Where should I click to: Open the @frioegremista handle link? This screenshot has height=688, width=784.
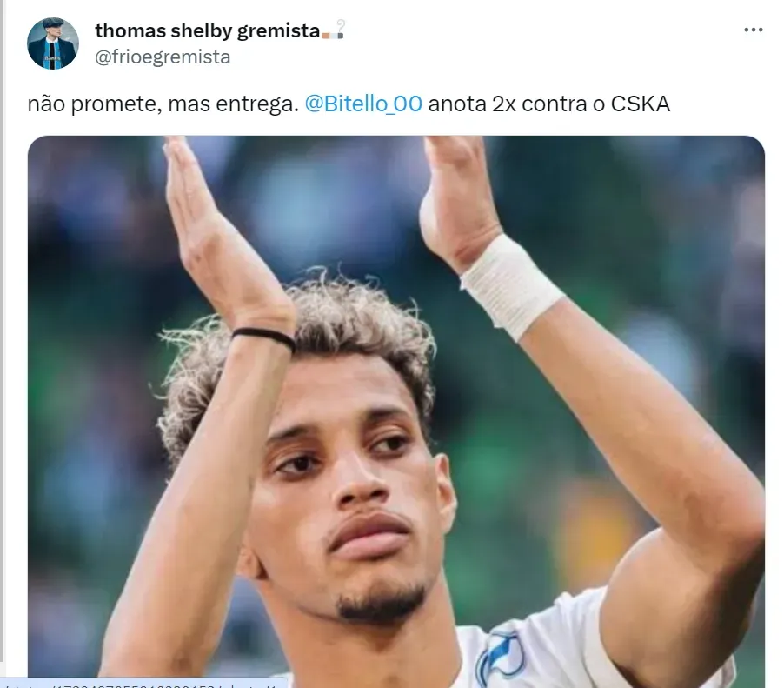(x=163, y=57)
